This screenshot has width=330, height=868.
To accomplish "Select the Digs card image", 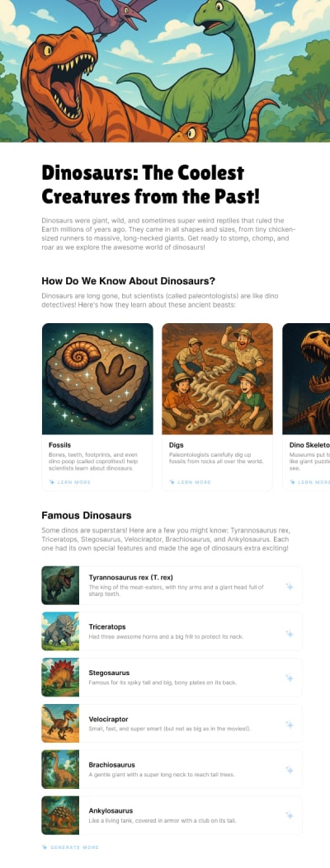I will point(218,378).
